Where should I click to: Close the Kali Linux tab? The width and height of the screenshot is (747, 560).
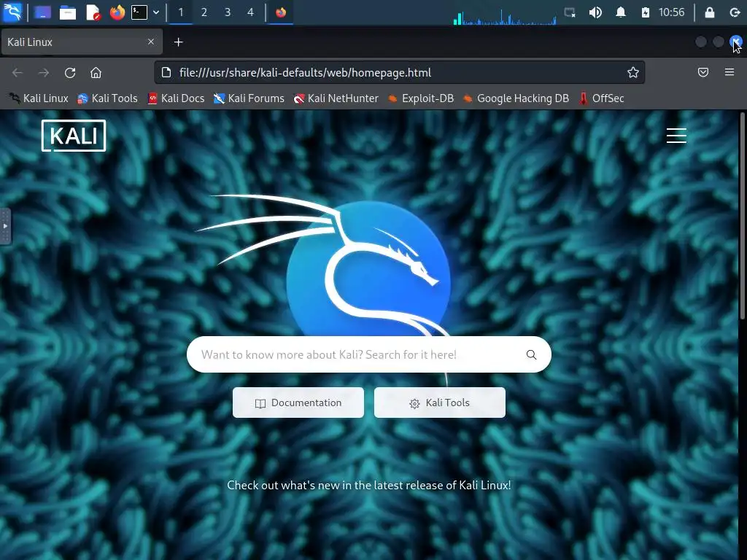coord(151,42)
